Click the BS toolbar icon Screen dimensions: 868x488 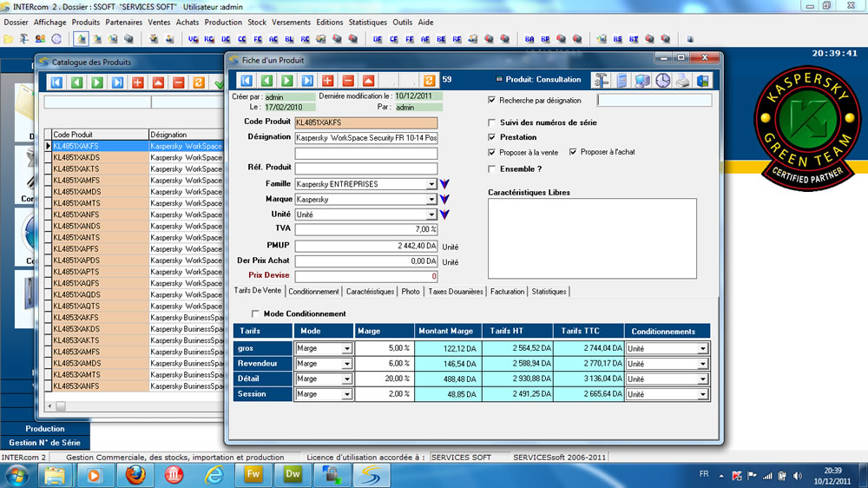[x=617, y=39]
